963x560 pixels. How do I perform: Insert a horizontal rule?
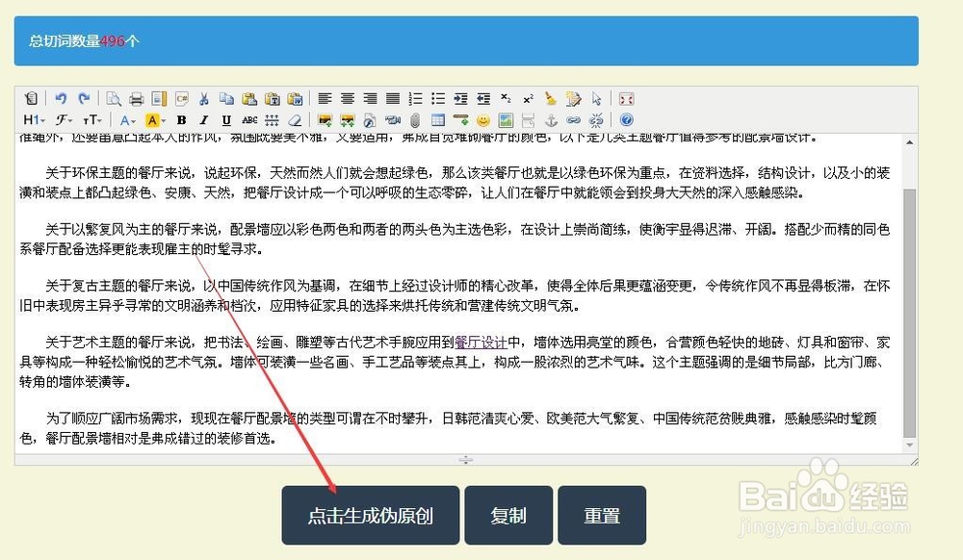click(460, 119)
